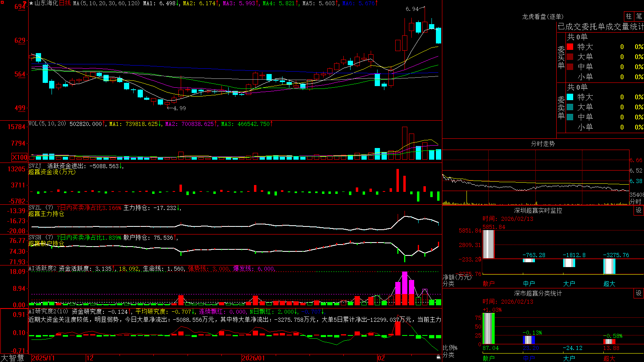The width and height of the screenshot is (644, 362).
Task: Click the 超赢散户持仓 label
Action: pos(46,243)
